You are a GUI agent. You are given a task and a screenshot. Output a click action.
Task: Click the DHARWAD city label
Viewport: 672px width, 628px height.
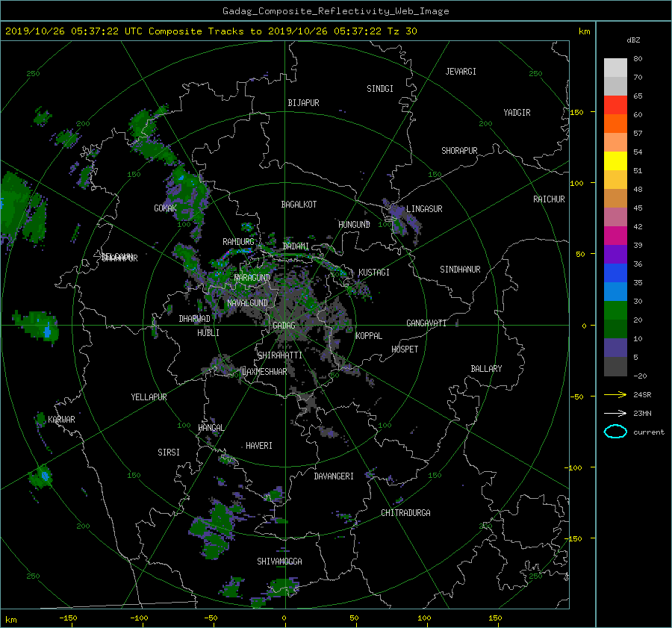click(x=194, y=319)
